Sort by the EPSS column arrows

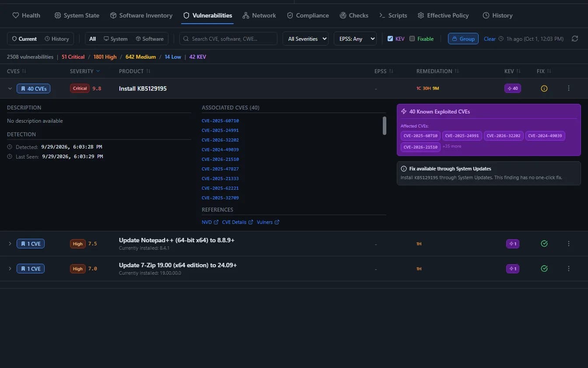pos(391,71)
